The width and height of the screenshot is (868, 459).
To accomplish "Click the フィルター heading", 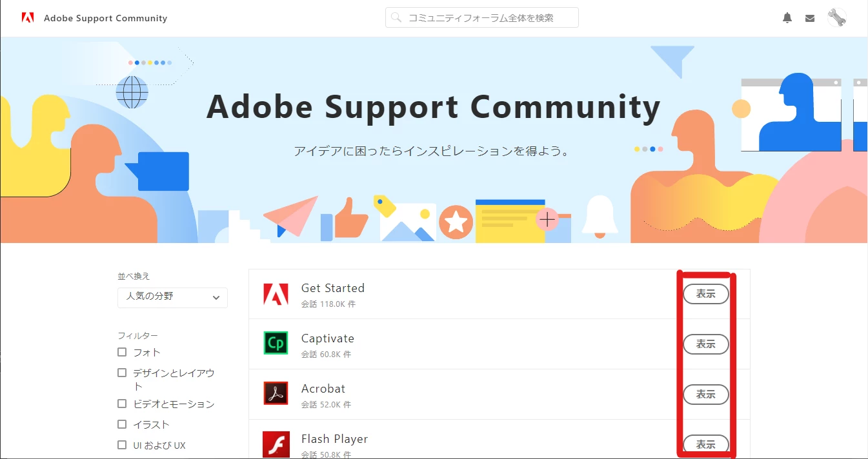I will (137, 335).
